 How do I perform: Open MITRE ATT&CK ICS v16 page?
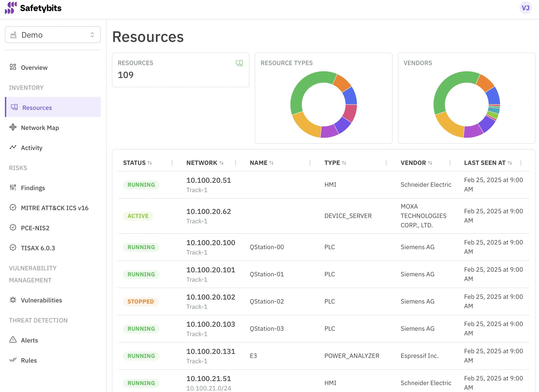(x=53, y=208)
